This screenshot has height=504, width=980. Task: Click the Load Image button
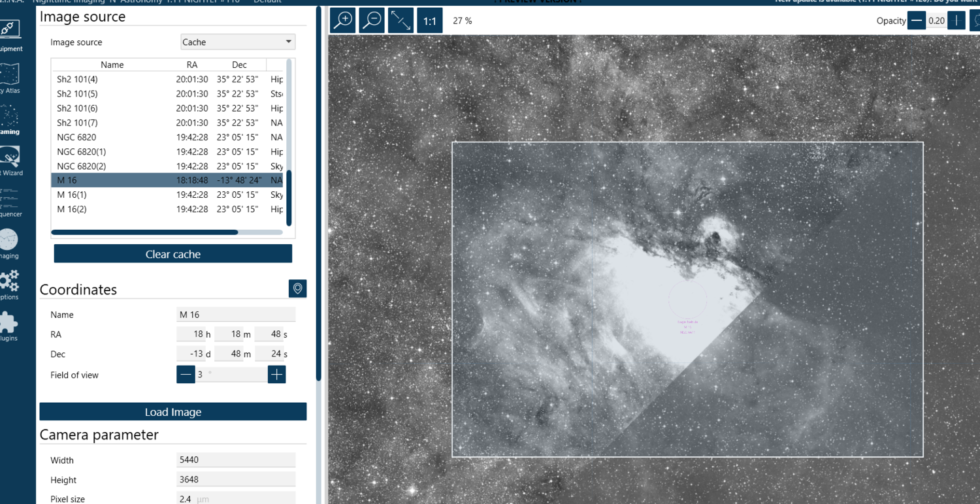[173, 412]
